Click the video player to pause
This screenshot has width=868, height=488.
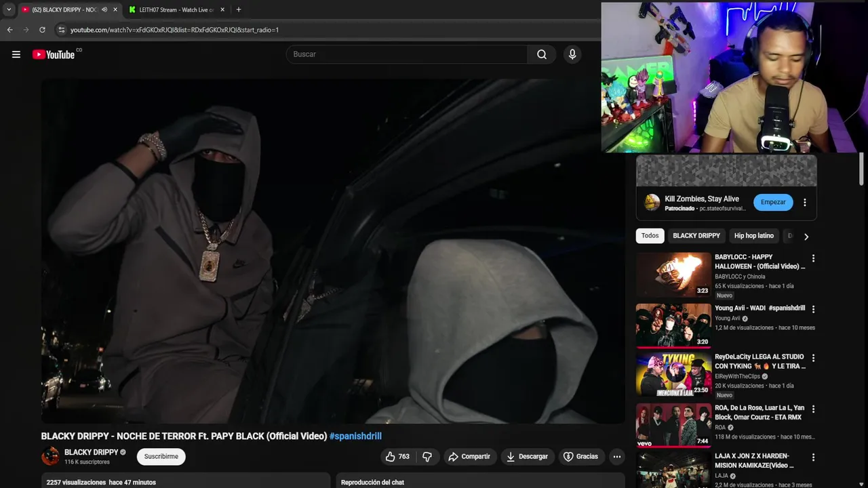(x=333, y=251)
